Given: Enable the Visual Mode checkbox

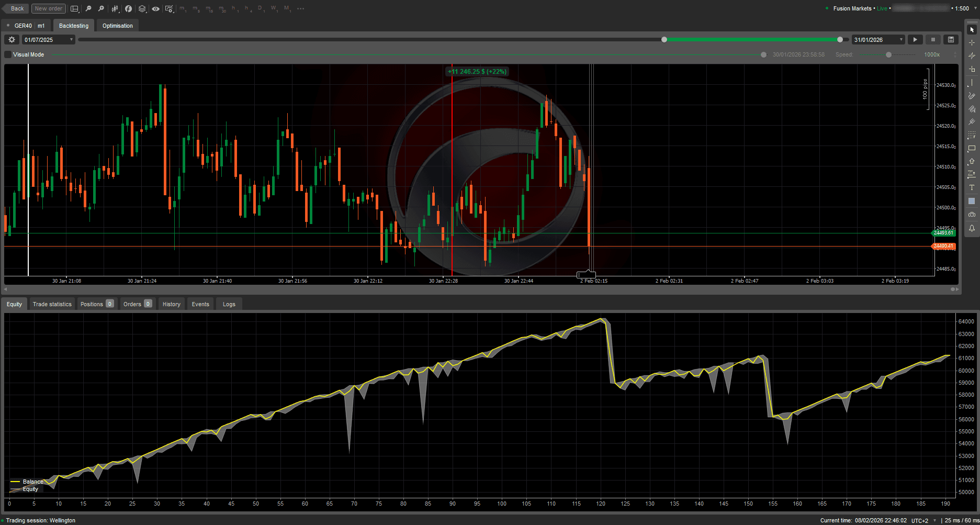Looking at the screenshot, I should 7,54.
